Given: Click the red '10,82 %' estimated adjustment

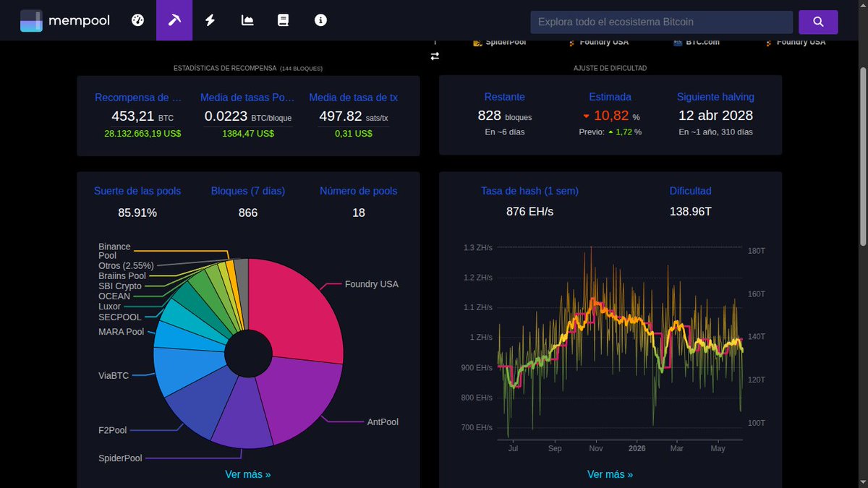Looking at the screenshot, I should [610, 116].
